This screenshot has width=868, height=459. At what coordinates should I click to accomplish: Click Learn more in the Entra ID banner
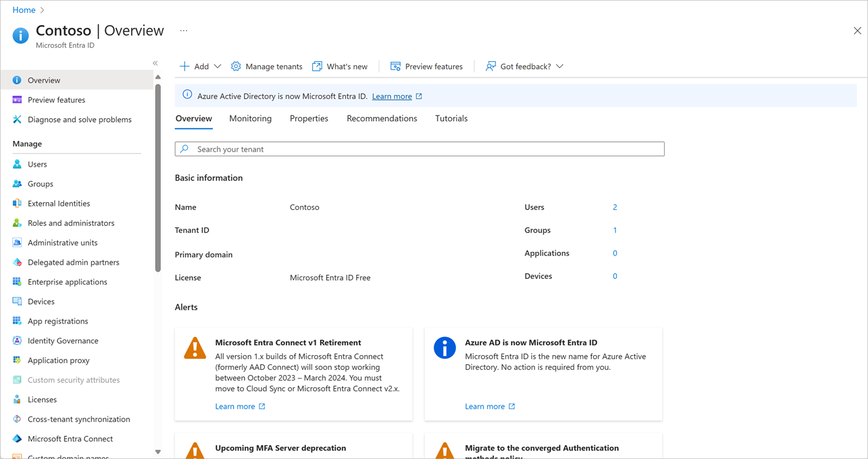[x=392, y=96]
